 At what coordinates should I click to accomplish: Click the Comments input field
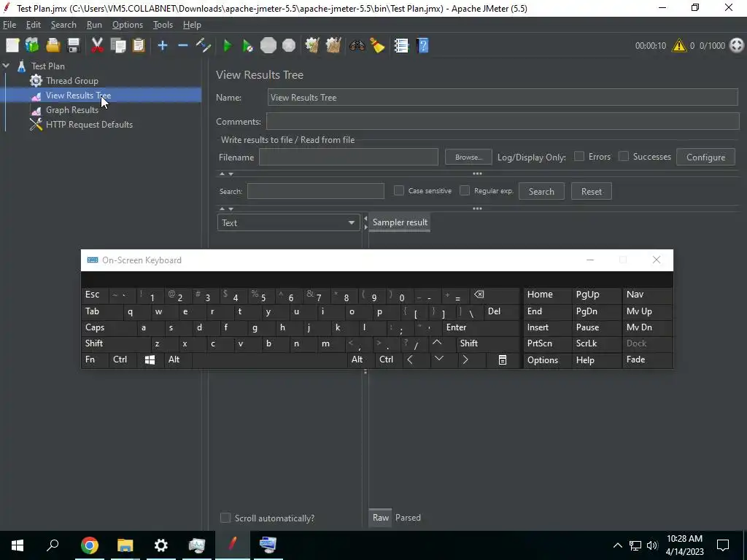[503, 122]
